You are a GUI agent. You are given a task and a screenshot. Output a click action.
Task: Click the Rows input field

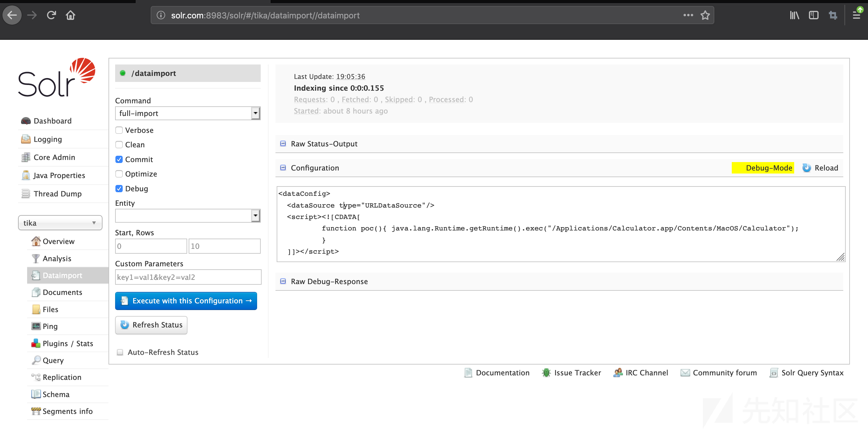[x=225, y=246]
